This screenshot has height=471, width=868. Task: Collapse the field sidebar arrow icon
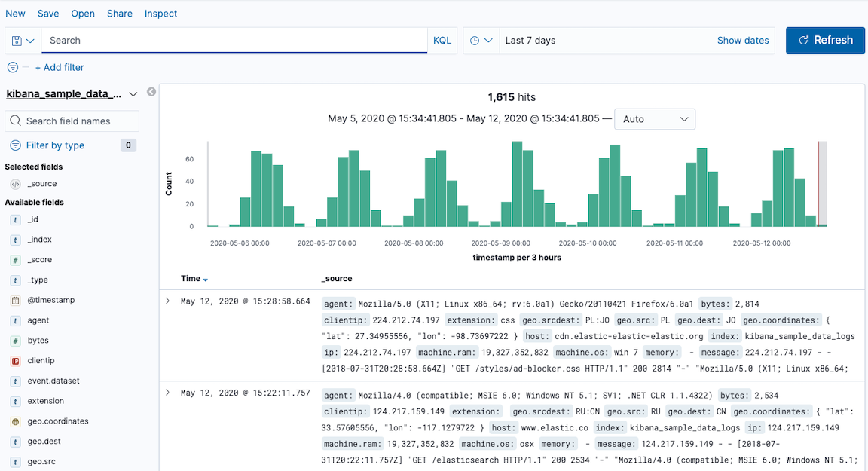[x=151, y=92]
